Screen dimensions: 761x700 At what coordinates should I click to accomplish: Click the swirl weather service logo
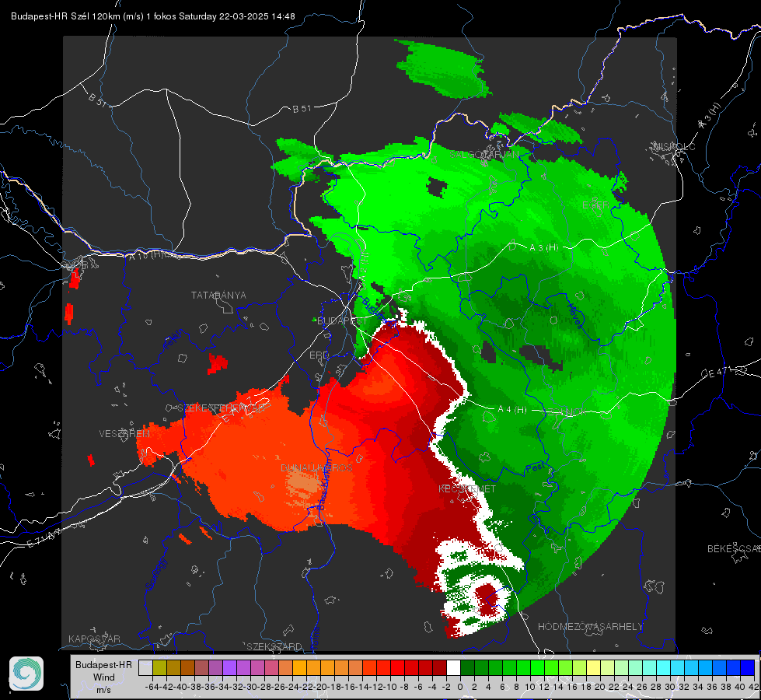pyautogui.click(x=26, y=674)
